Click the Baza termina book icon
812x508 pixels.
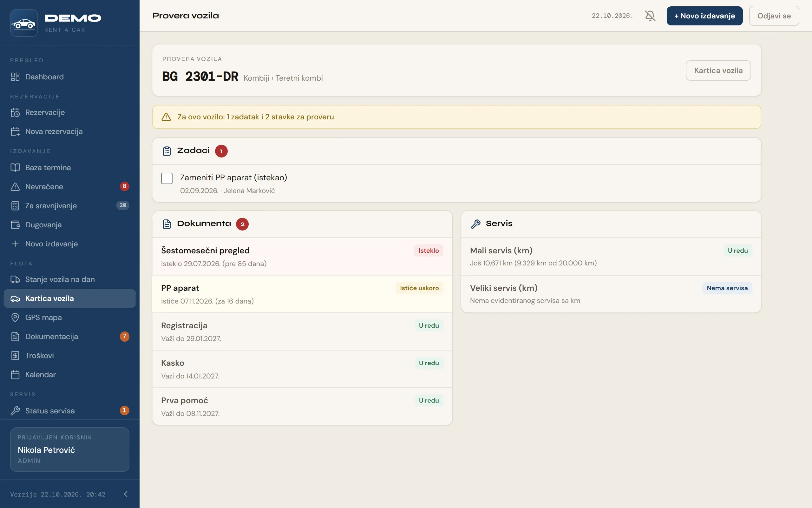15,167
